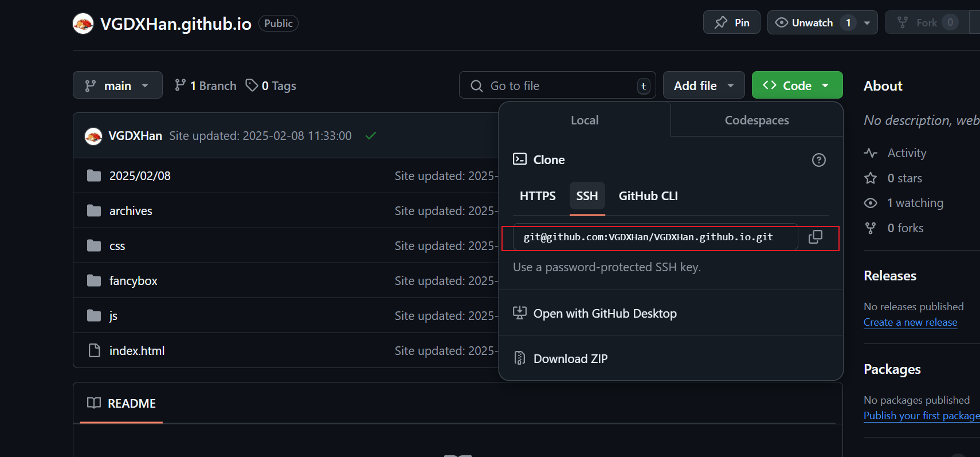980x457 pixels.
Task: Open the 2025/02/08 folder
Action: [x=140, y=175]
